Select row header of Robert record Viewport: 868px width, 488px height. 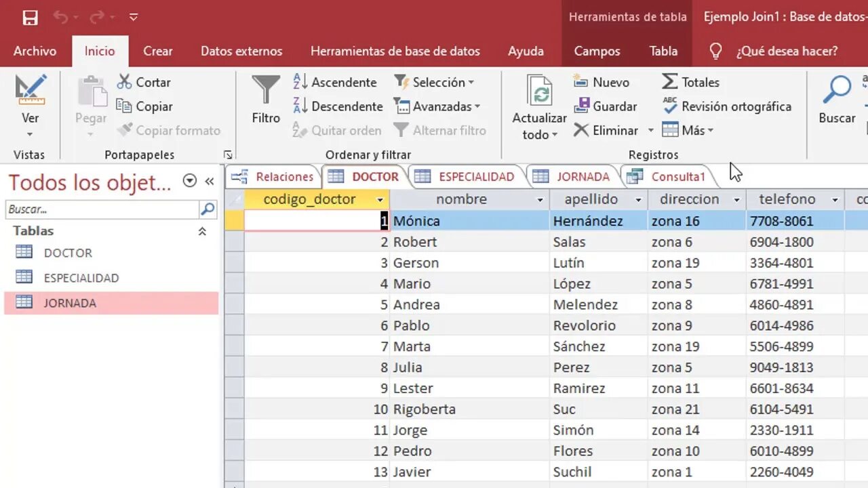pos(235,242)
